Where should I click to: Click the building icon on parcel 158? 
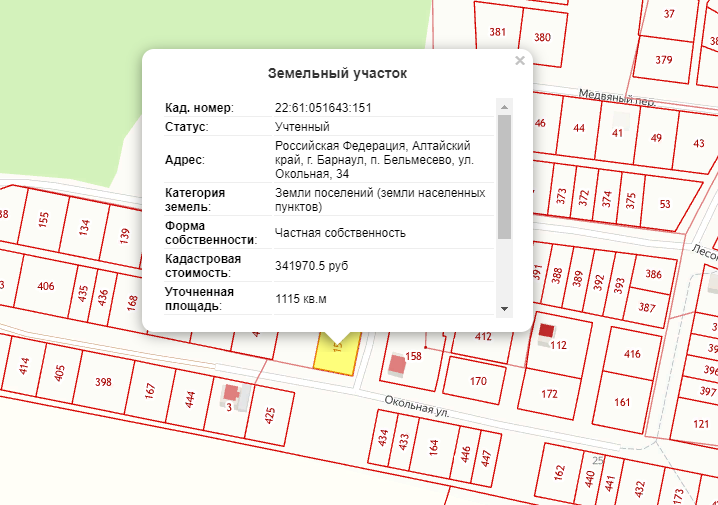click(x=397, y=364)
